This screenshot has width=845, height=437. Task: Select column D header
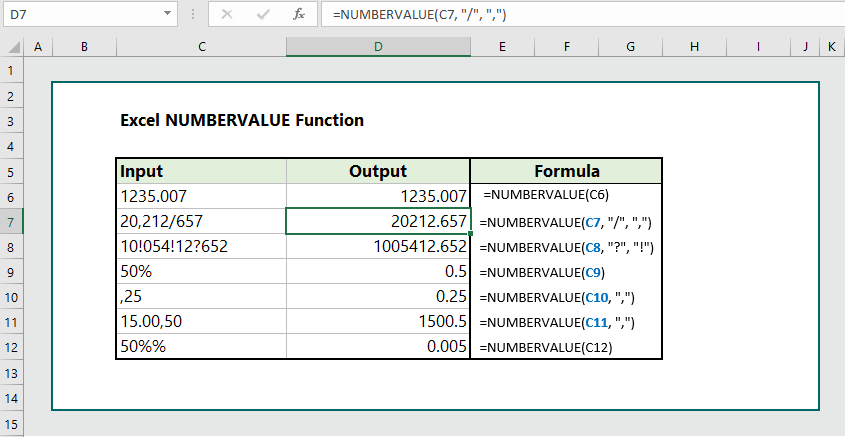(378, 47)
